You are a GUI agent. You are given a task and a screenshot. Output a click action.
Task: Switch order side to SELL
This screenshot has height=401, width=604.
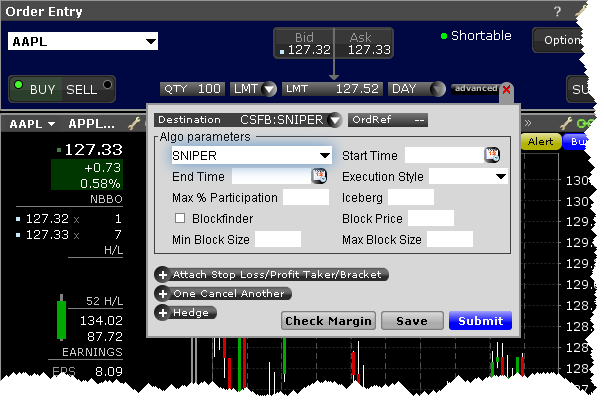(82, 89)
